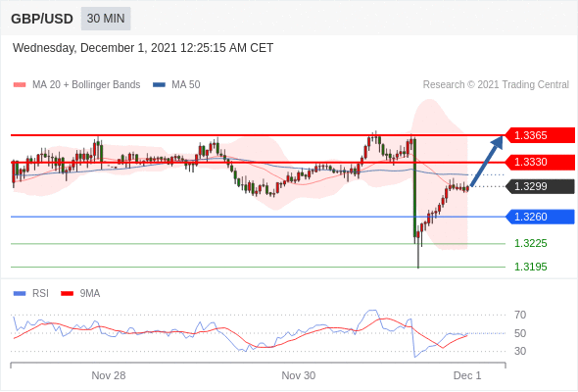
Task: Click the 30 MIN timeframe badge
Action: pyautogui.click(x=106, y=19)
